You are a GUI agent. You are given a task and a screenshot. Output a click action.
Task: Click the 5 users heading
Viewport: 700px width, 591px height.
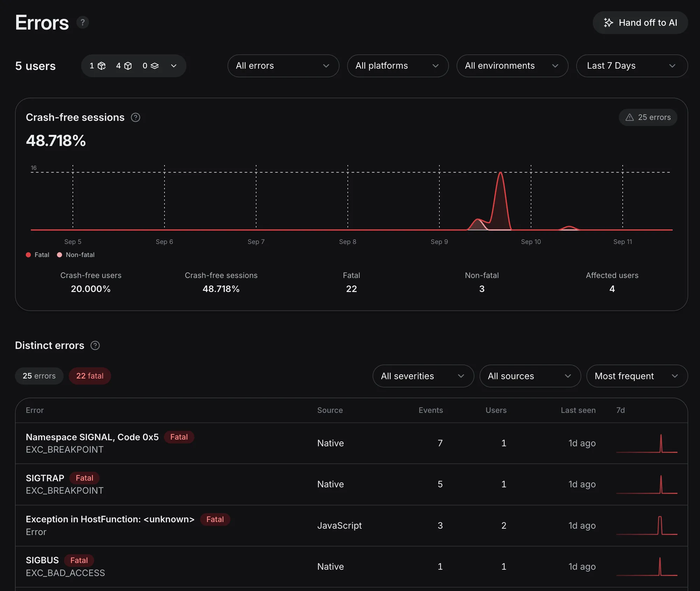tap(35, 66)
